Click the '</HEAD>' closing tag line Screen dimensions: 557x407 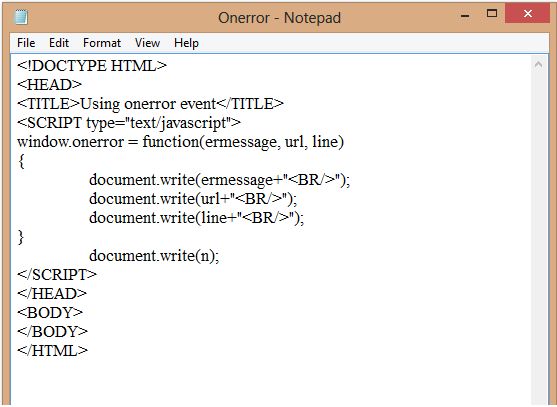pos(52,294)
